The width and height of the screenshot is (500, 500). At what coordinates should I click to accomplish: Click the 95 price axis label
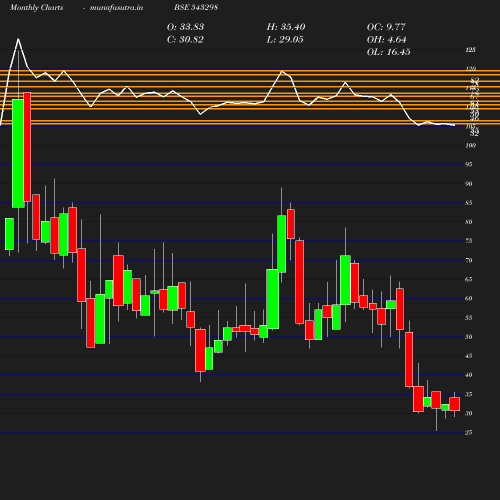point(469,165)
